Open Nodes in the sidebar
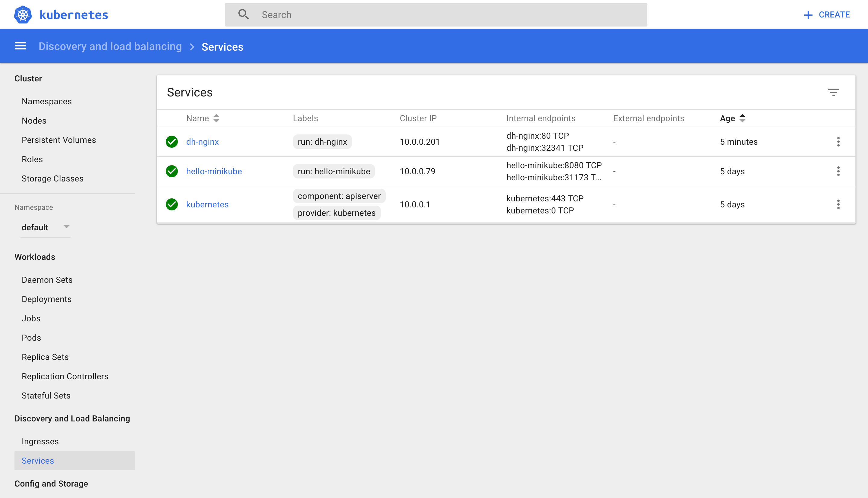868x498 pixels. click(x=34, y=120)
